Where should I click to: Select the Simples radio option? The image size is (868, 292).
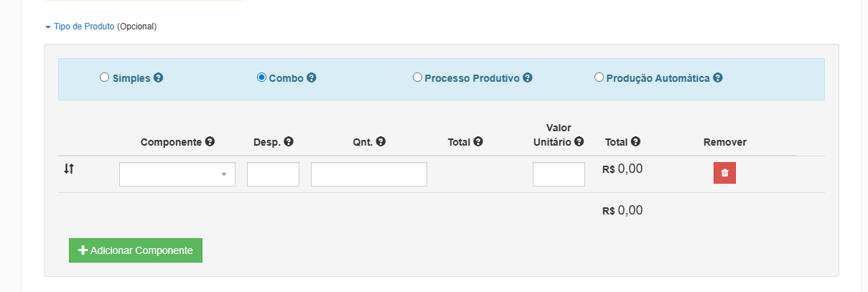click(104, 77)
